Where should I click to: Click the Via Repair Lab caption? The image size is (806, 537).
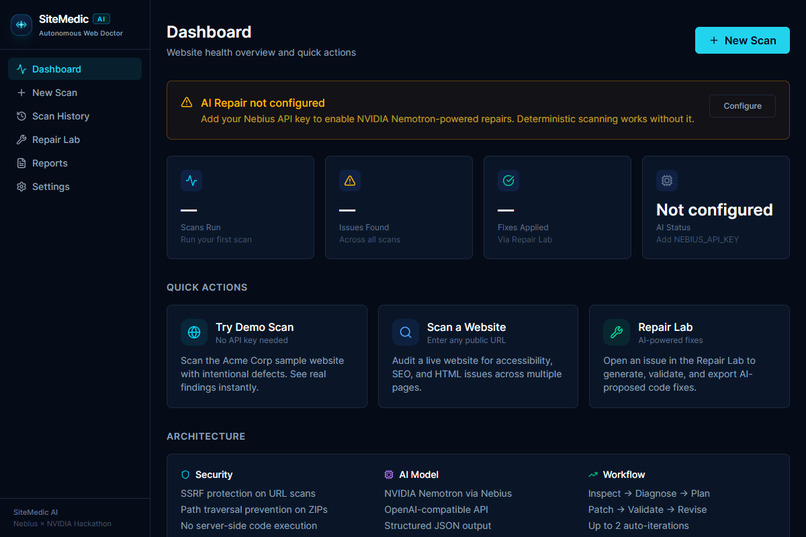pos(524,239)
